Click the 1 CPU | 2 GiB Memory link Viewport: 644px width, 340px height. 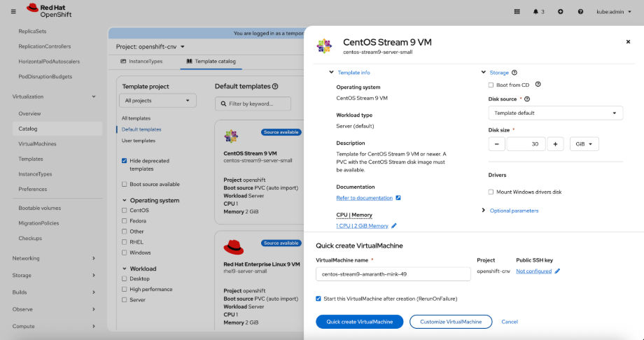(362, 226)
